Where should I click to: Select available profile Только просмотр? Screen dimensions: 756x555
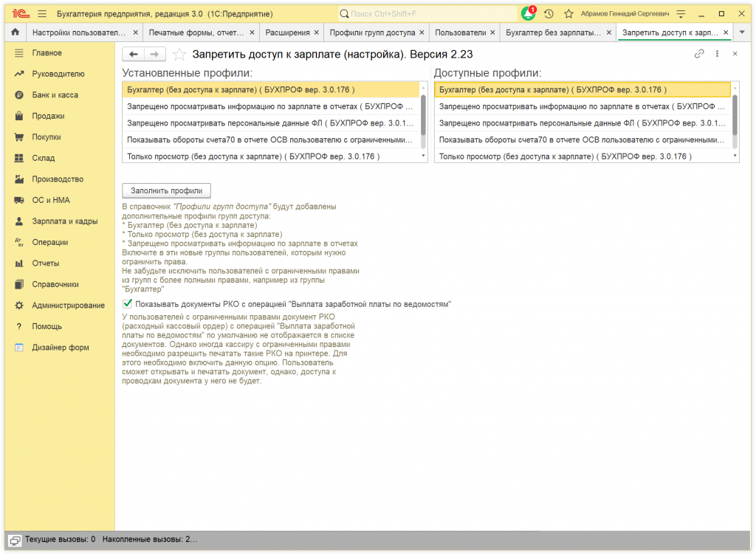coord(583,156)
